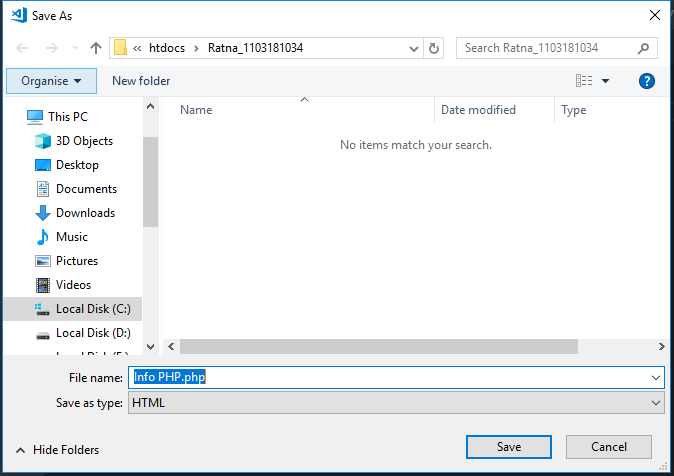Close the Save As dialog

click(x=655, y=15)
